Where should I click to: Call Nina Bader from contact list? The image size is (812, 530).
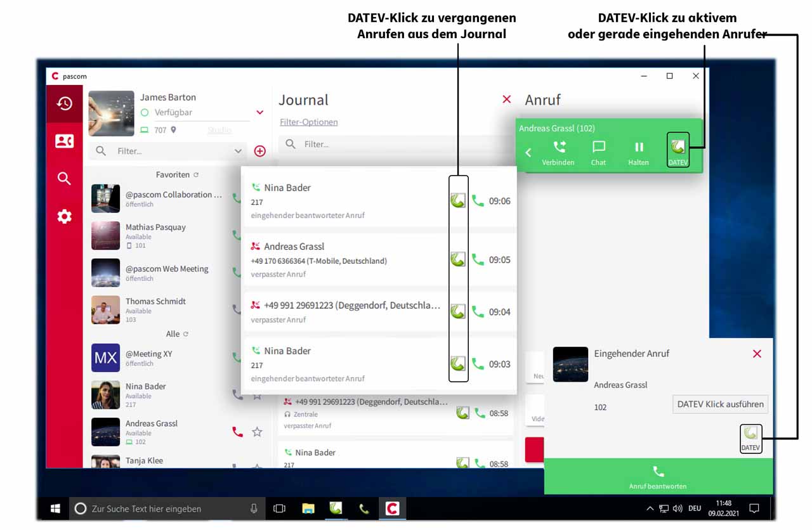(x=237, y=394)
